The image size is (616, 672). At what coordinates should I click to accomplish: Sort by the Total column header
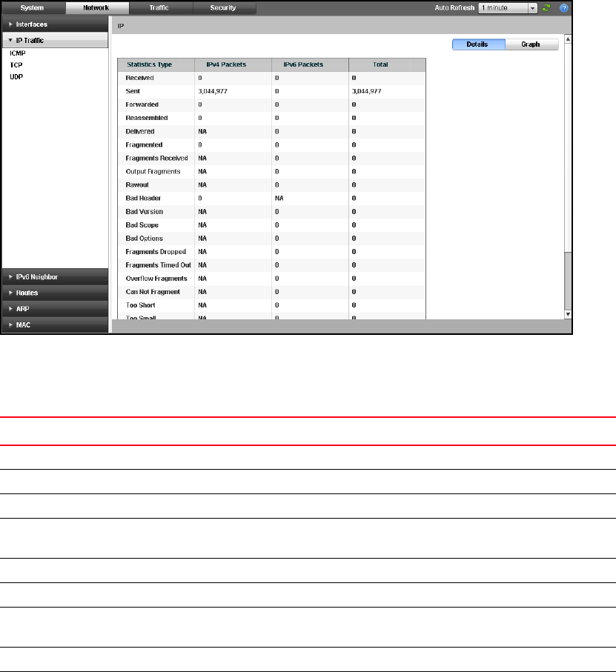coord(387,64)
